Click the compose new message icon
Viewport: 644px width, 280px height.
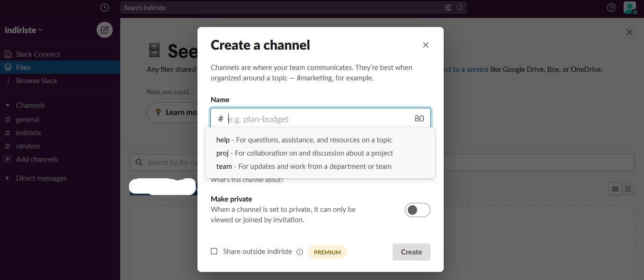(105, 30)
